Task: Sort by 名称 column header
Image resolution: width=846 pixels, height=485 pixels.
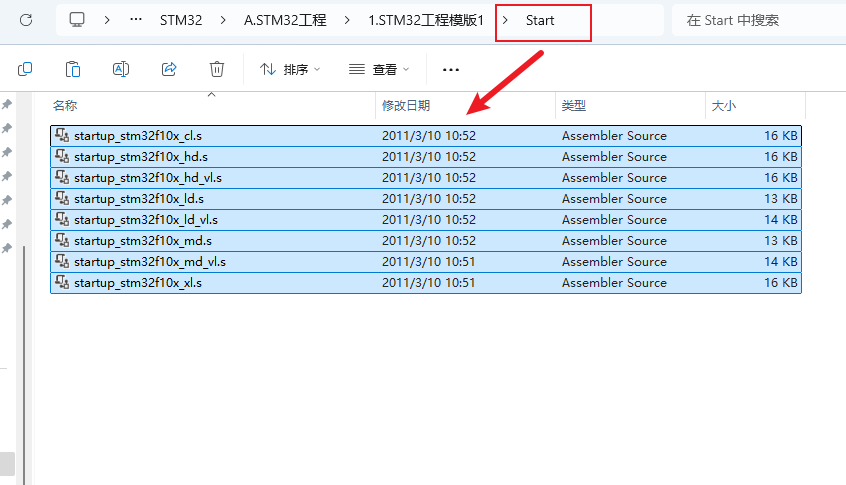Action: tap(65, 106)
